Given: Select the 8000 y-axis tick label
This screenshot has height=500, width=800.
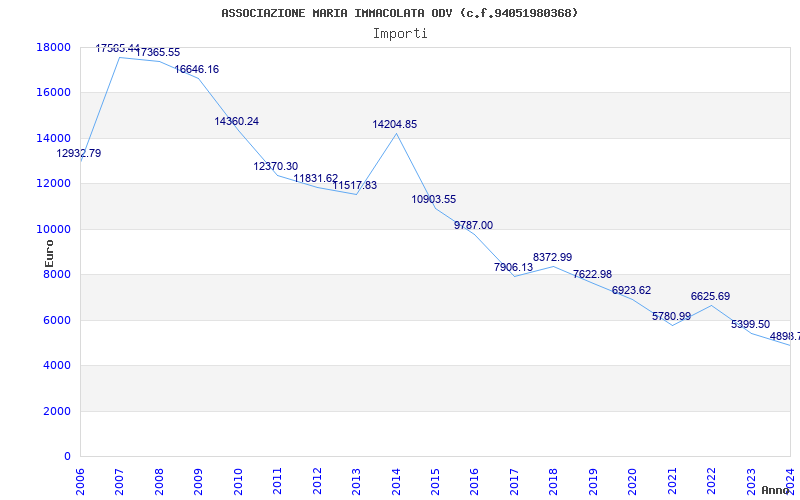Looking at the screenshot, I should coord(57,274).
